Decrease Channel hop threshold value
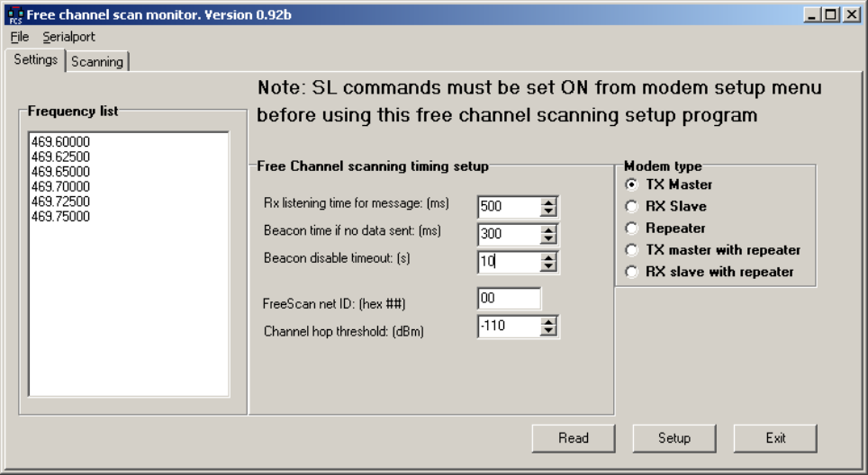 pos(548,331)
